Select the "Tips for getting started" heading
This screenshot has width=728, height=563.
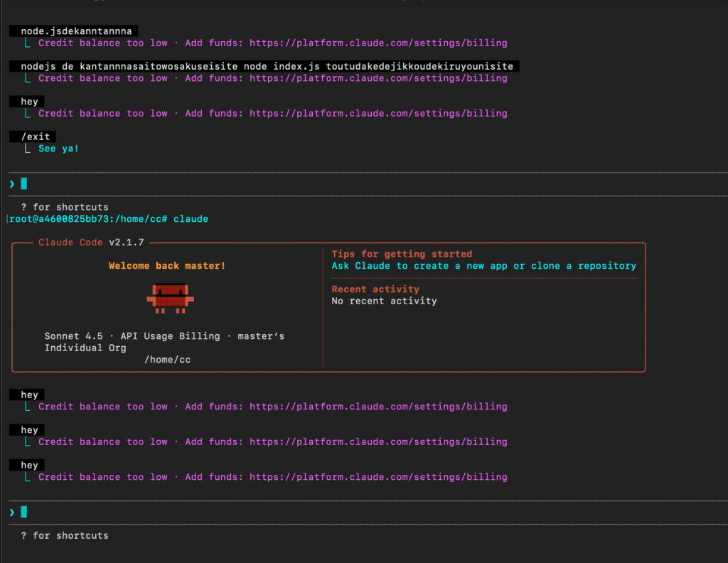pyautogui.click(x=402, y=254)
